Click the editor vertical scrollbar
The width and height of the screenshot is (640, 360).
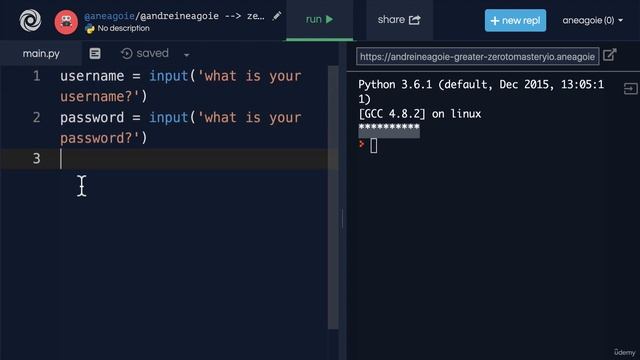click(333, 198)
